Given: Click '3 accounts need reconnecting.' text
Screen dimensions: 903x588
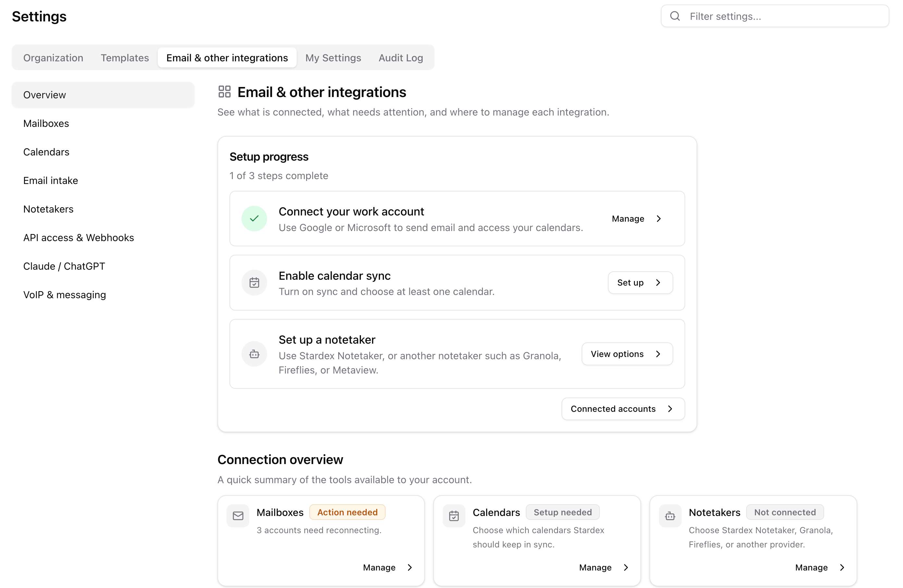Looking at the screenshot, I should click(x=319, y=530).
